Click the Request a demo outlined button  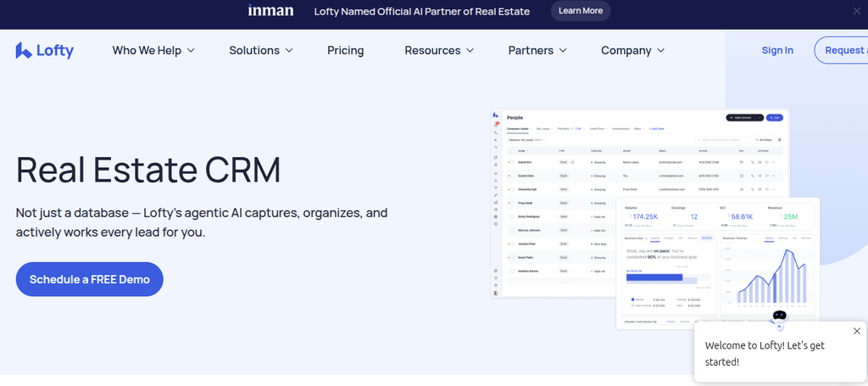pos(842,50)
